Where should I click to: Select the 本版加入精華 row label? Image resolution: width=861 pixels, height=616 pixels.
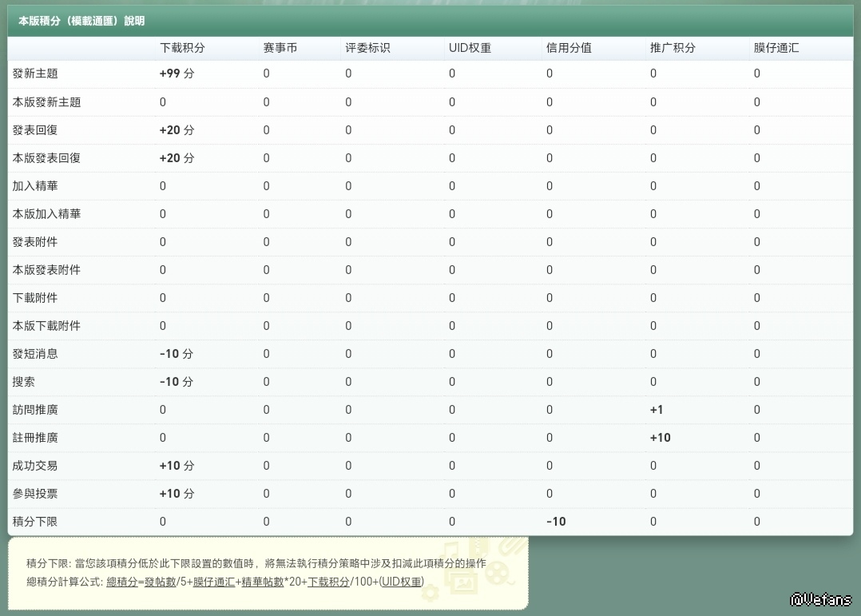[x=46, y=214]
